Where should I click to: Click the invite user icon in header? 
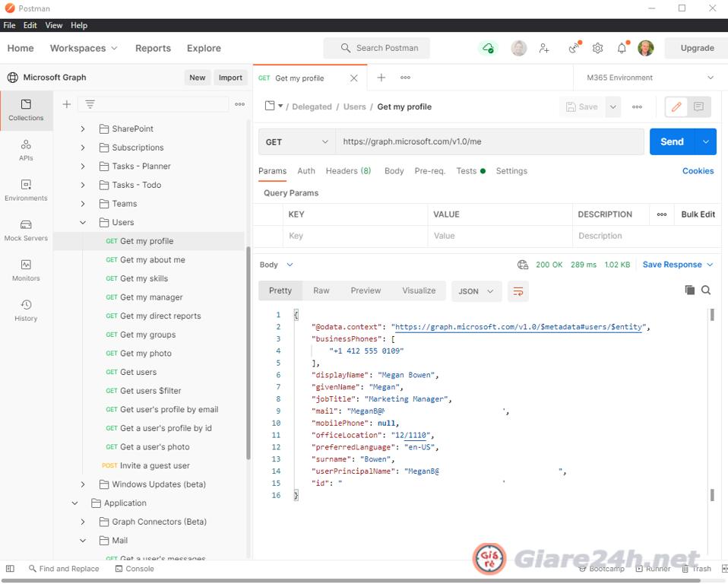(544, 48)
